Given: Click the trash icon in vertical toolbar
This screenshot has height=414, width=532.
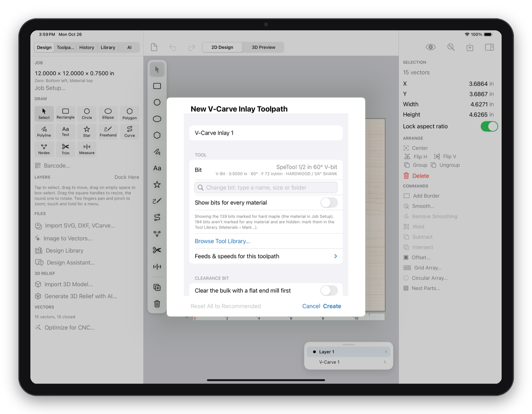Looking at the screenshot, I should tap(157, 304).
